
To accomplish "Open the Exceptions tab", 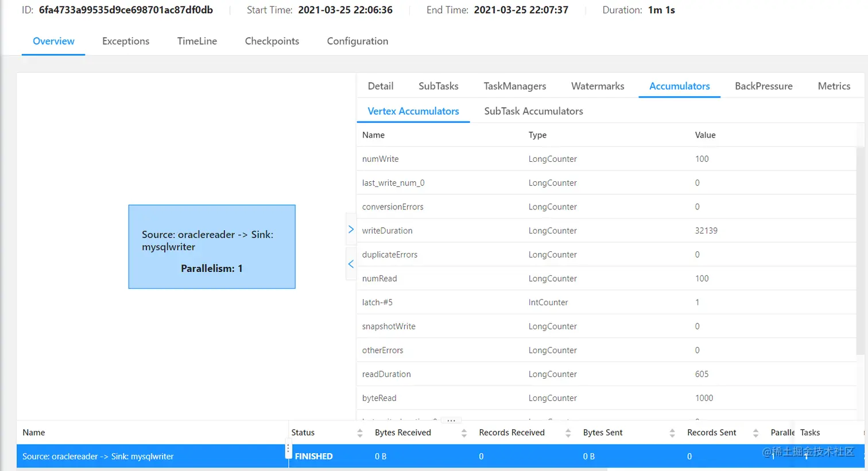I will point(126,41).
